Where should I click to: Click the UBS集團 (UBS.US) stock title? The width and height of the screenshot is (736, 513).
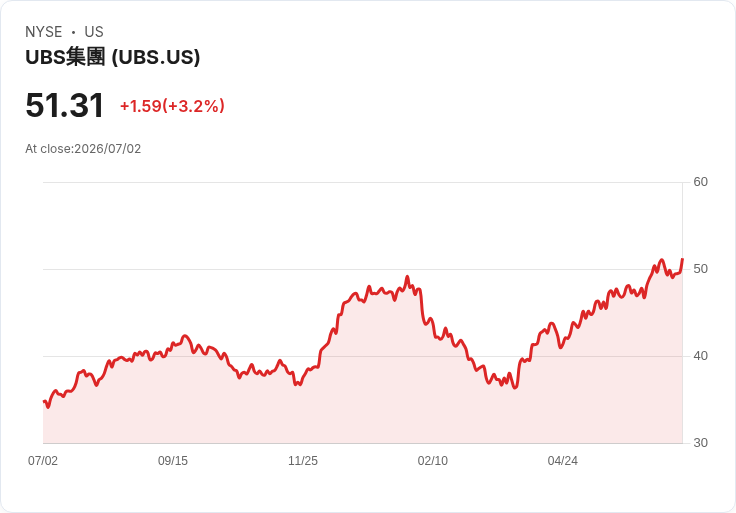tap(113, 57)
